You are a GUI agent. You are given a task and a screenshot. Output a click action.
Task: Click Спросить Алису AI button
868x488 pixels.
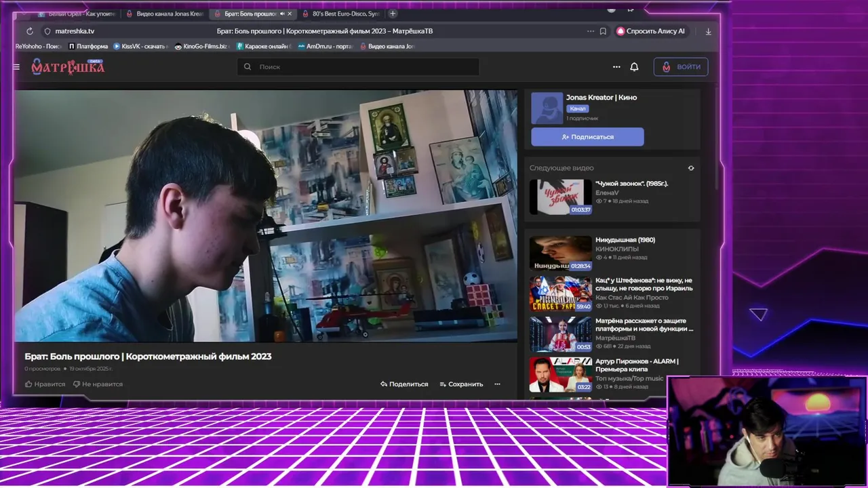coord(651,31)
